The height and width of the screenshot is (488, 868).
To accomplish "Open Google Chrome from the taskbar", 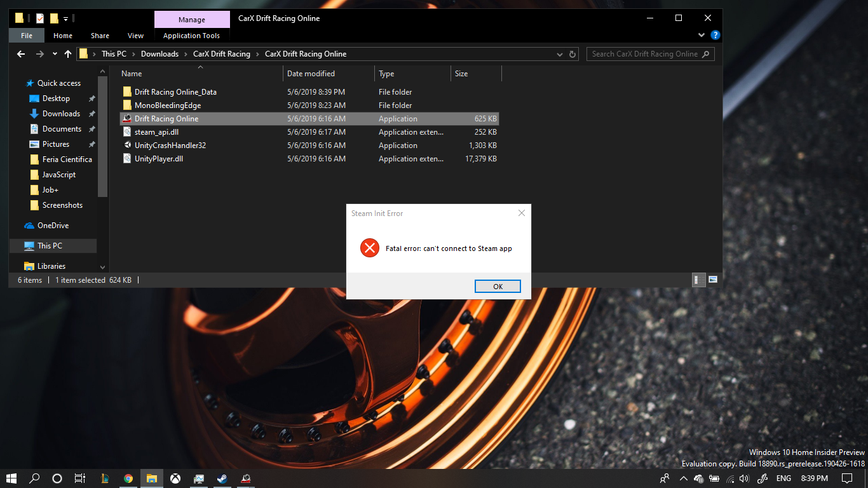I will tap(128, 478).
